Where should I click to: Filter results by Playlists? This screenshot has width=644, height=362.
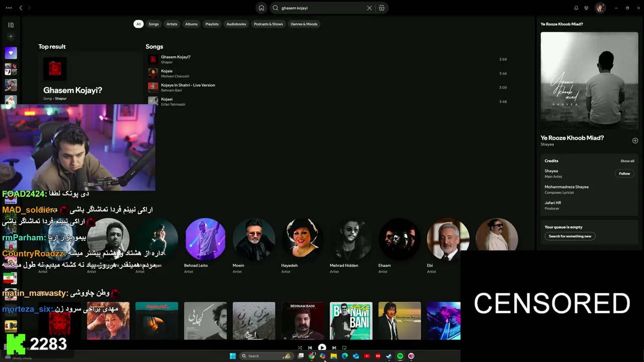click(212, 24)
